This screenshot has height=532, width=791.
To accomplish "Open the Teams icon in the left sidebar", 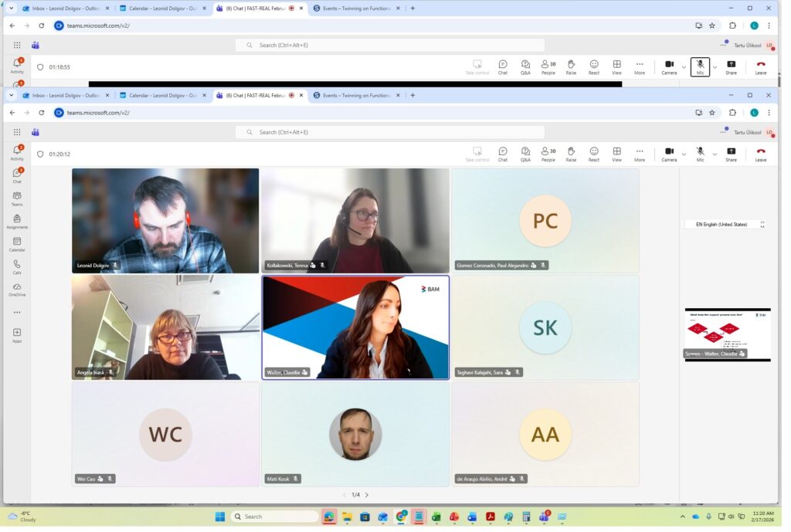I will [17, 198].
